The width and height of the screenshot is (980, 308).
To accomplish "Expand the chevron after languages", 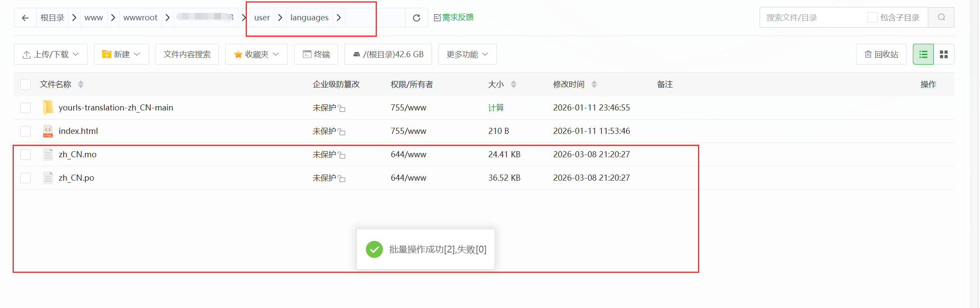I will click(x=339, y=18).
